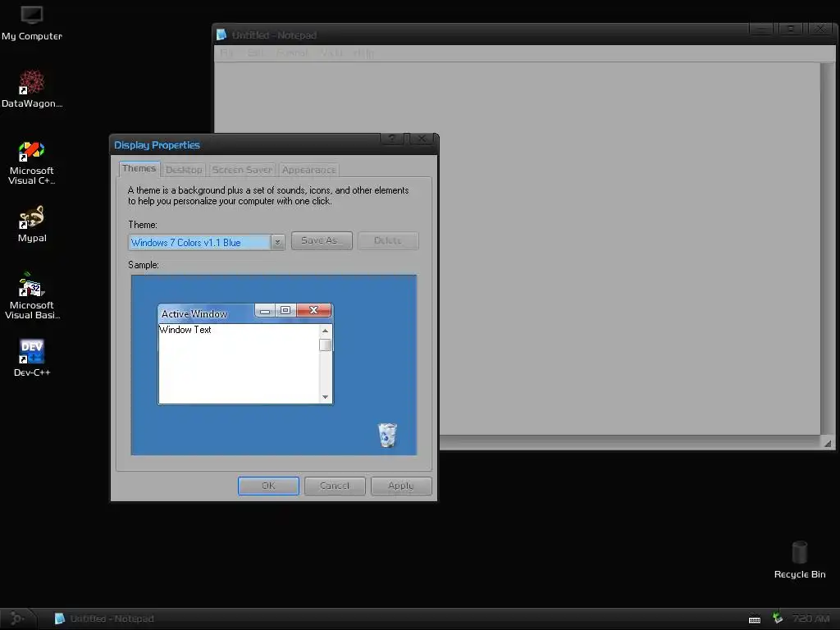
Task: Click the keyboard icon in system tray
Action: pos(755,620)
